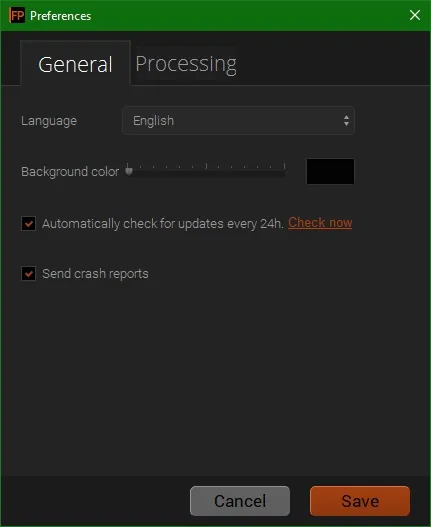Click the Send crash reports label
The width and height of the screenshot is (431, 527).
95,274
